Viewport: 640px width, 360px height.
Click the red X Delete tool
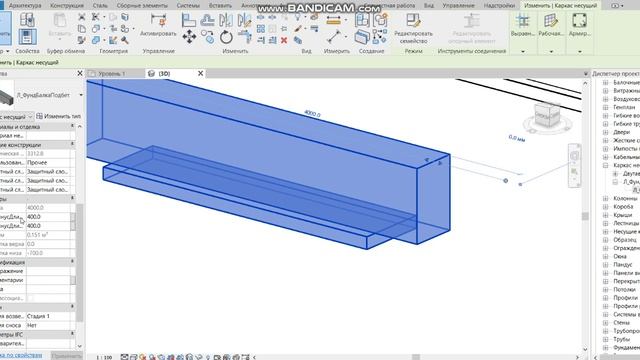tap(284, 40)
